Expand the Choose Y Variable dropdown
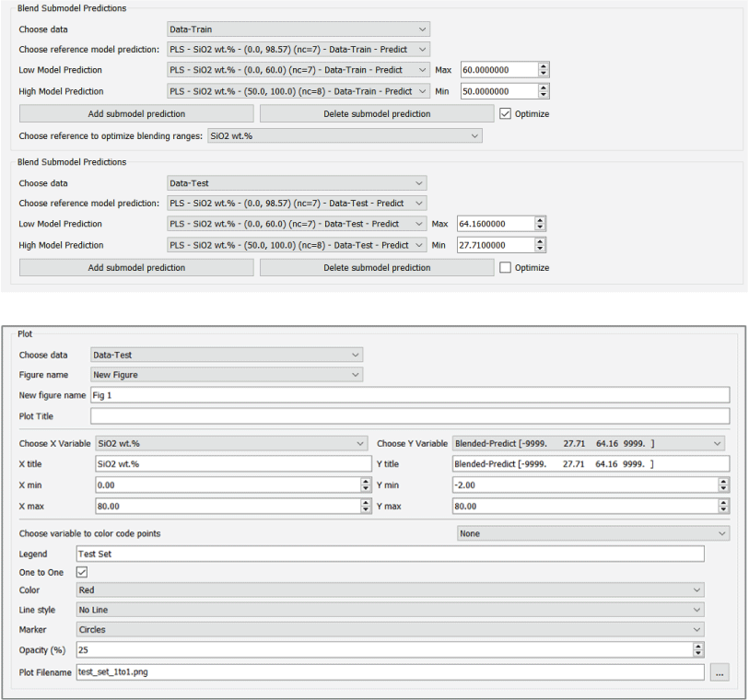Viewport: 749px width, 700px height. pyautogui.click(x=588, y=444)
